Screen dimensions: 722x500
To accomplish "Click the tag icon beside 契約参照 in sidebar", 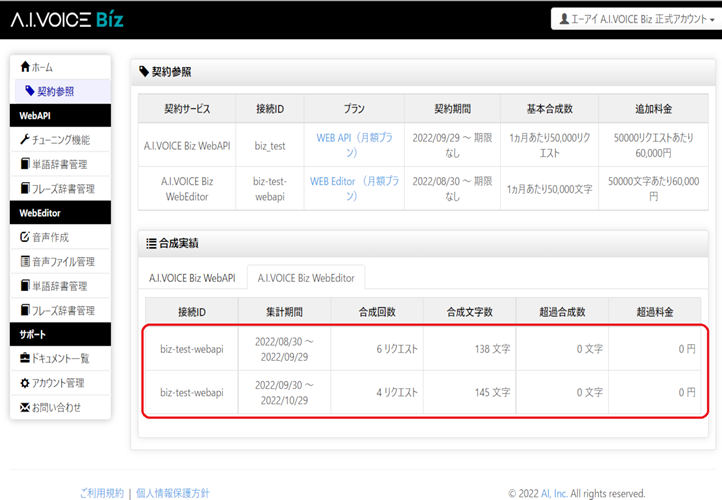I will (x=30, y=91).
